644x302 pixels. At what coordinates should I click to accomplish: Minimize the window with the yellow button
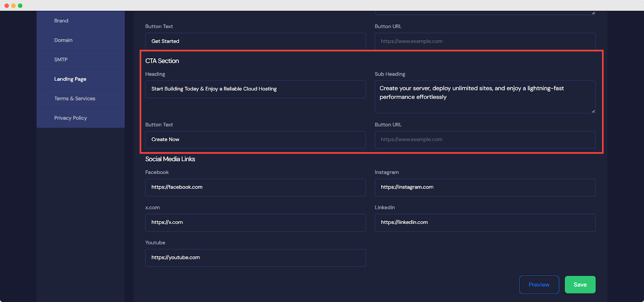[13, 6]
